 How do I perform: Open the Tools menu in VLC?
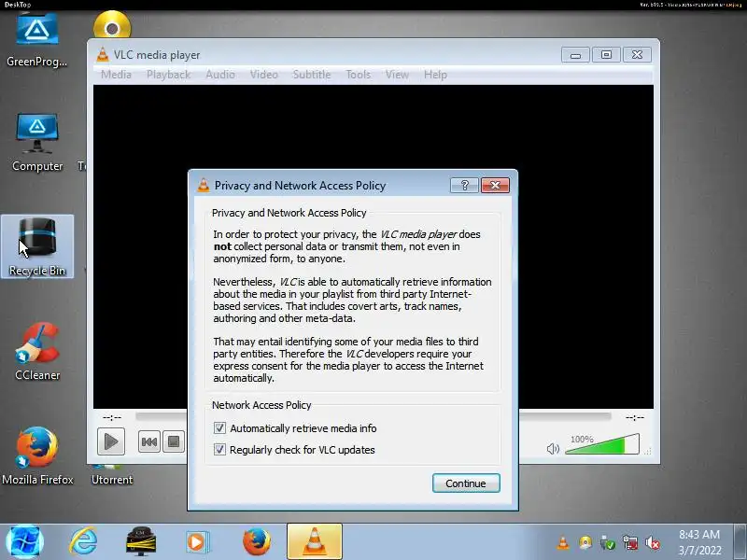click(x=359, y=75)
